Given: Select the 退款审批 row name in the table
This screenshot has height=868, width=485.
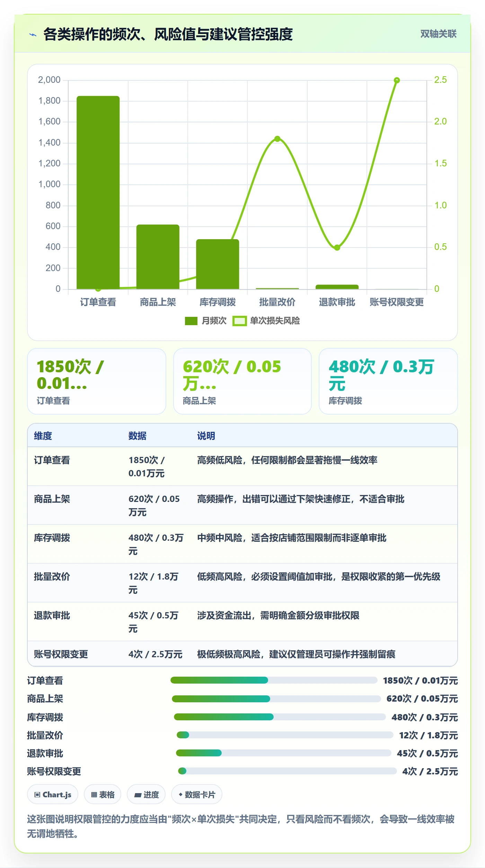Looking at the screenshot, I should (52, 615).
